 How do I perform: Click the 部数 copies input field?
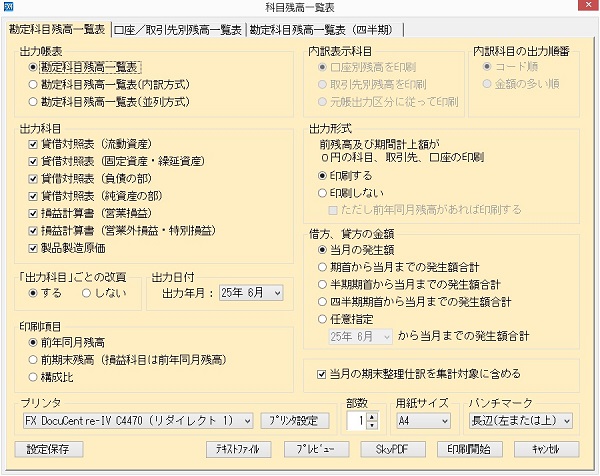(357, 421)
